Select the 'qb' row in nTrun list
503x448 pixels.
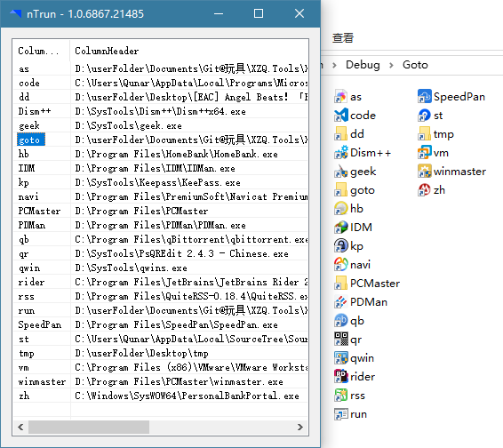tap(160, 239)
